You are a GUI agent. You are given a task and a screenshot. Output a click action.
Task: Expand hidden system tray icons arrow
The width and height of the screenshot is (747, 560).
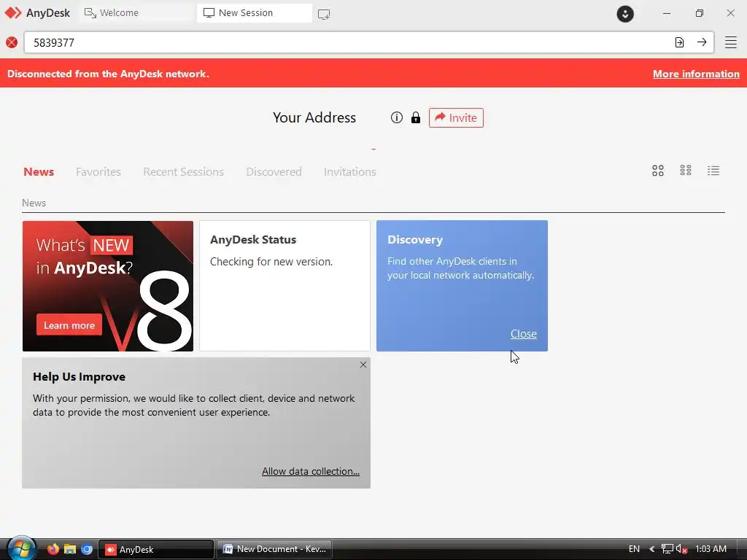(x=651, y=549)
